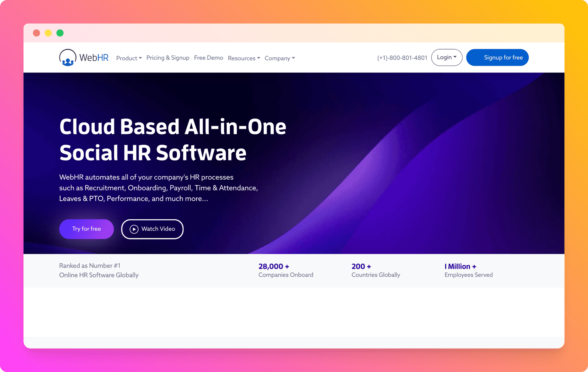Click the Try for free button
588x372 pixels.
point(86,229)
